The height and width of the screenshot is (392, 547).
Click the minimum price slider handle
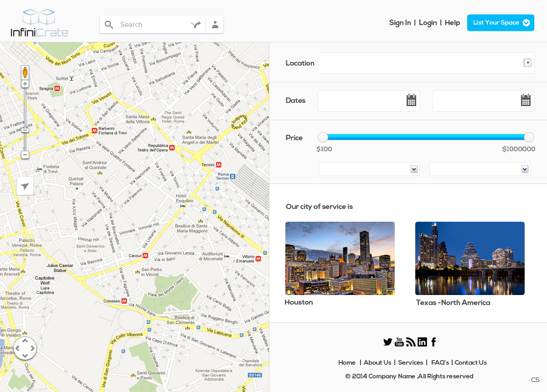point(323,137)
